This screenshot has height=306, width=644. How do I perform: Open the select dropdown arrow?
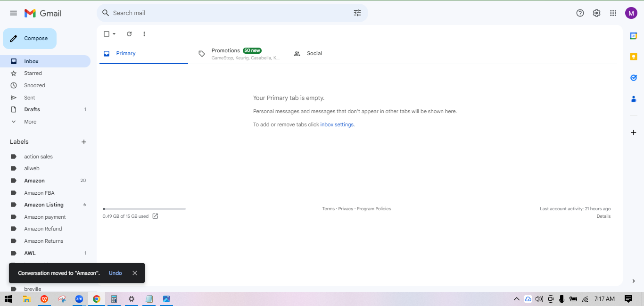pos(114,34)
